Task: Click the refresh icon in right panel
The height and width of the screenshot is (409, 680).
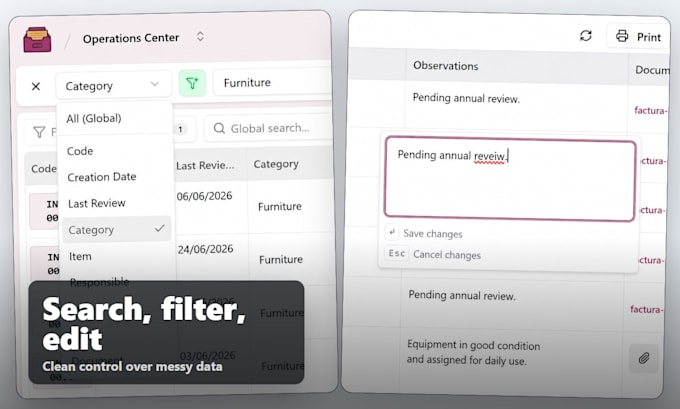Action: click(586, 36)
